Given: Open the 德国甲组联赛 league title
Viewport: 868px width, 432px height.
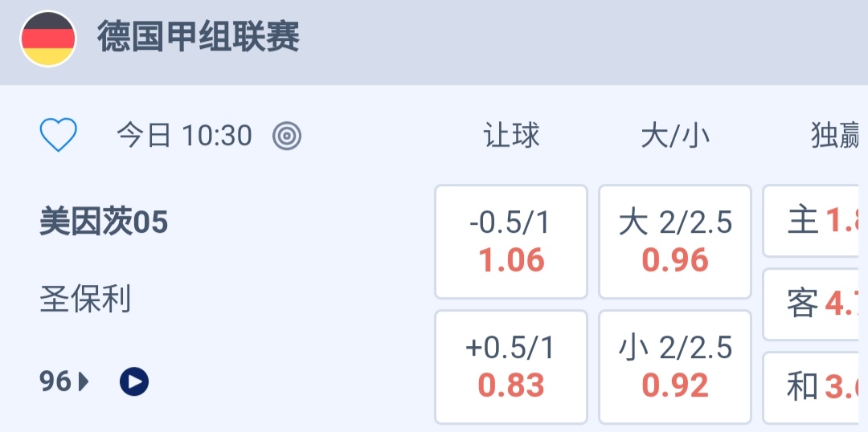Looking at the screenshot, I should pos(199,38).
